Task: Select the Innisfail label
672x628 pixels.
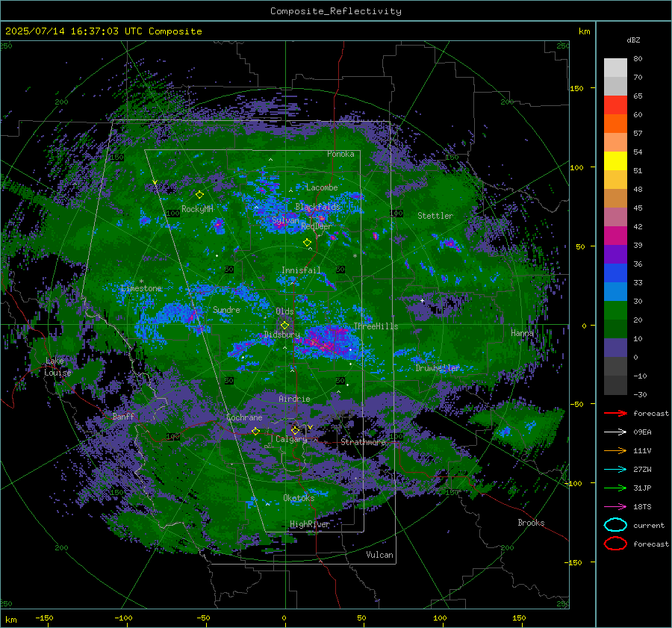Action: [301, 270]
